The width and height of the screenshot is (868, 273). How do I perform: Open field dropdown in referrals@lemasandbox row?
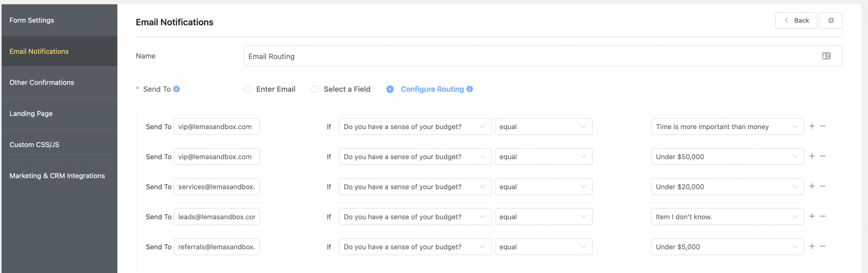(x=415, y=247)
